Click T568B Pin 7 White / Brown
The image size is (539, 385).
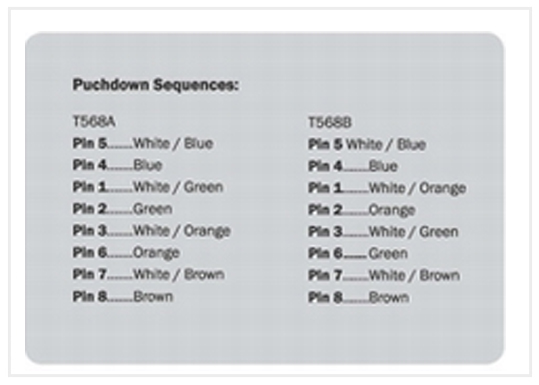click(x=384, y=275)
